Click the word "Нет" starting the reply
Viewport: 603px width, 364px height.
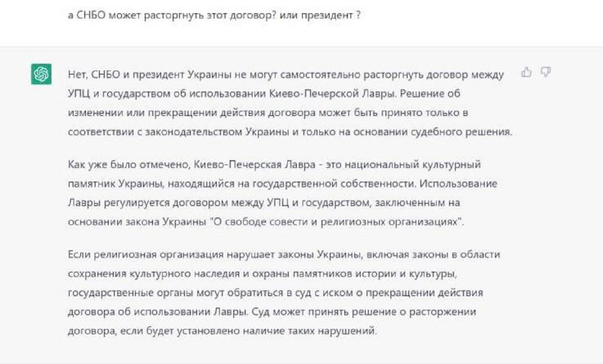click(77, 75)
